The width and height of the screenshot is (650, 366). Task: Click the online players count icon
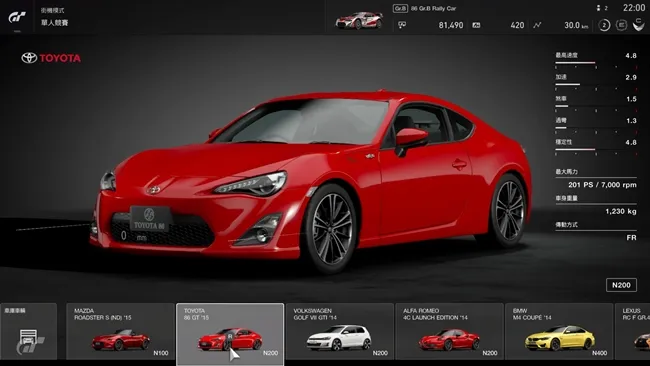tap(598, 8)
